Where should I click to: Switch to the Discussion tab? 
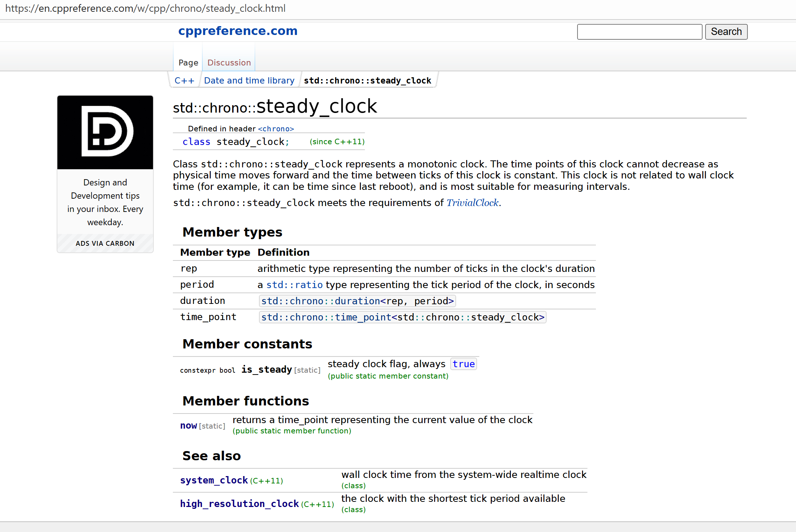(229, 63)
